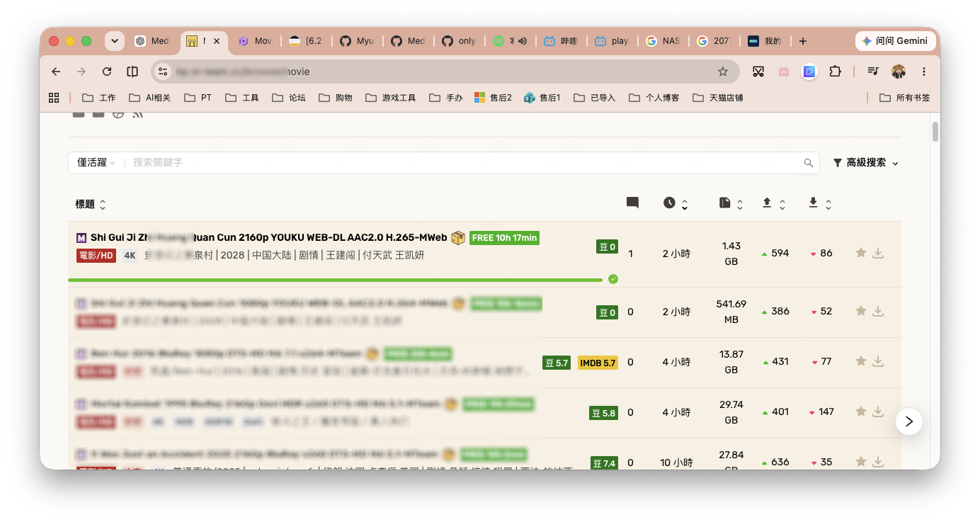Toggle sort arrows beside size column
The image size is (980, 522).
click(740, 205)
